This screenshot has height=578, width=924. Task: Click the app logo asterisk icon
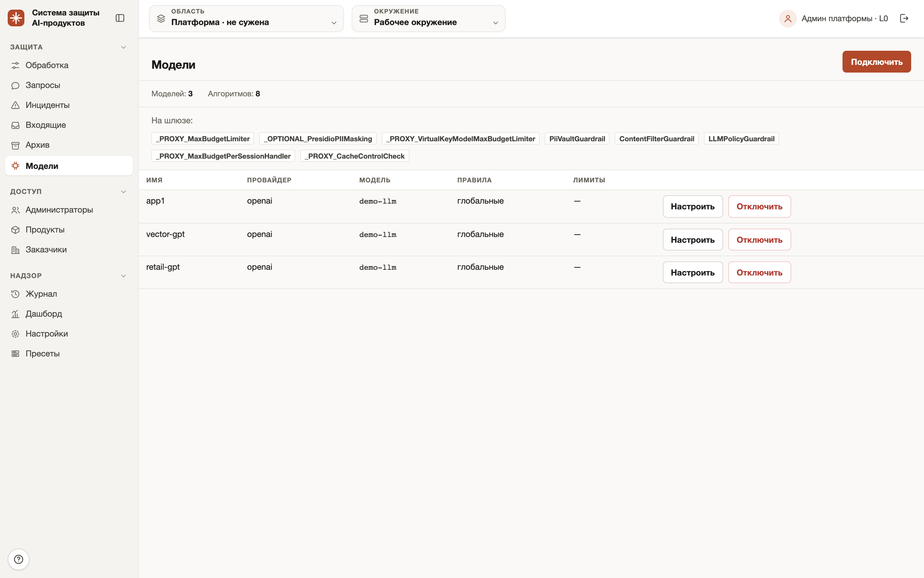(16, 18)
